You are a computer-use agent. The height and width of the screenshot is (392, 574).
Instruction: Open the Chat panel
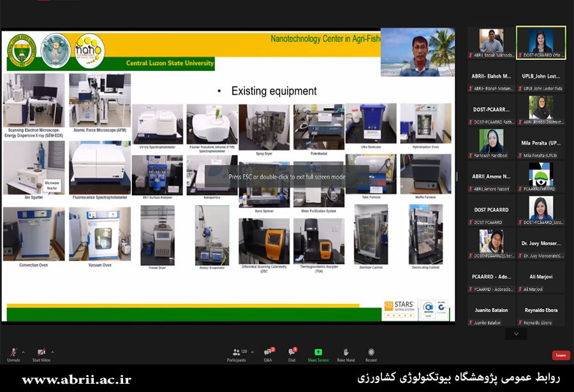coord(291,354)
